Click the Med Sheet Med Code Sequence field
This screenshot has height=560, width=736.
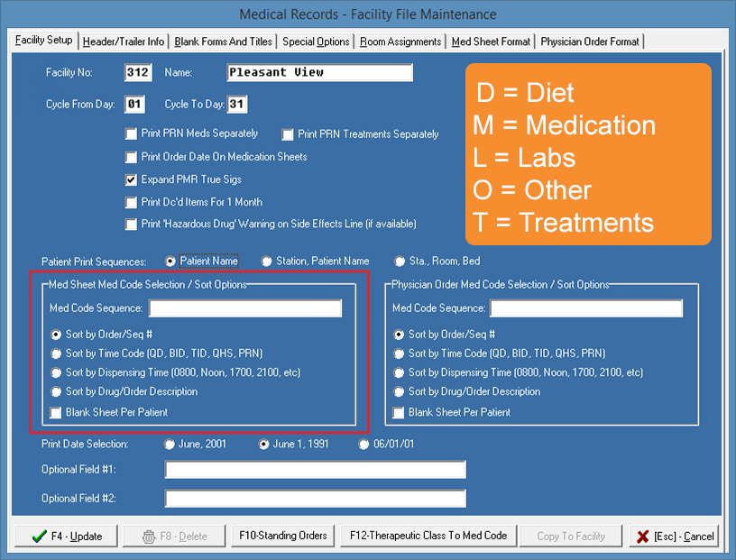(x=244, y=308)
